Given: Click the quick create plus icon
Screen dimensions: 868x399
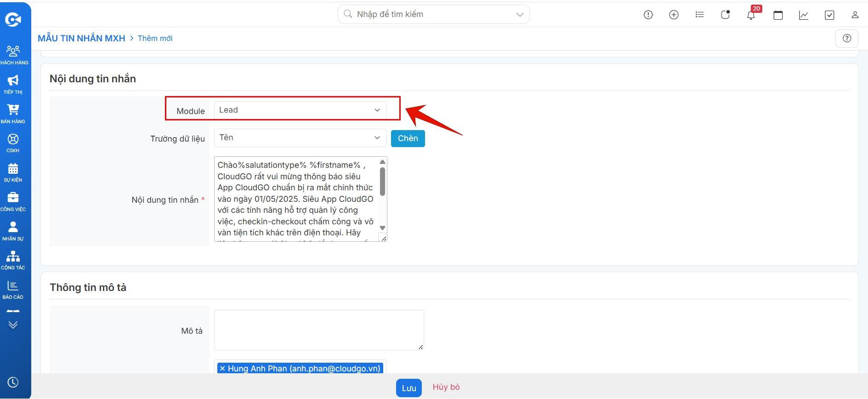Looking at the screenshot, I should (x=674, y=15).
